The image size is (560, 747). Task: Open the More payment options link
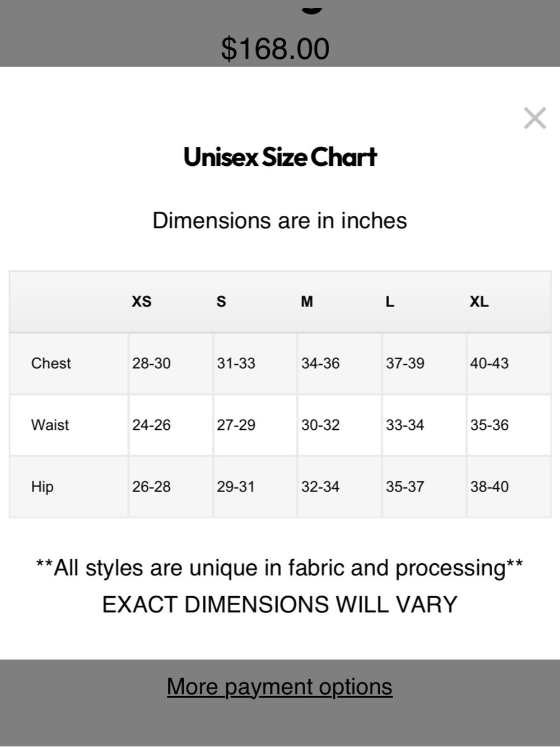point(279,687)
